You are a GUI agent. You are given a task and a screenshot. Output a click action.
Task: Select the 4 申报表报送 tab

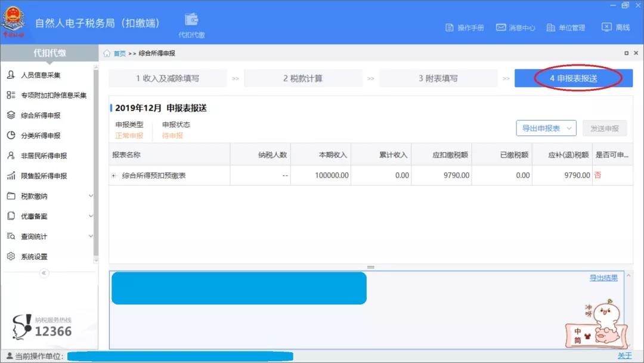[x=572, y=78]
